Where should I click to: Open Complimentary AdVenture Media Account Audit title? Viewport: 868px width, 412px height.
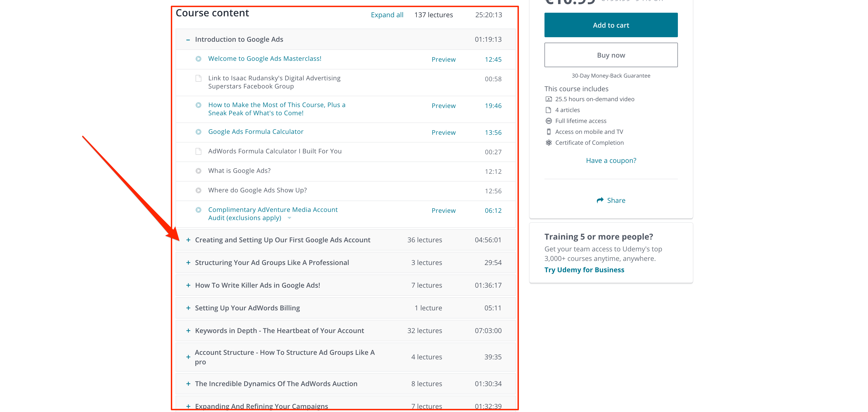click(x=273, y=213)
